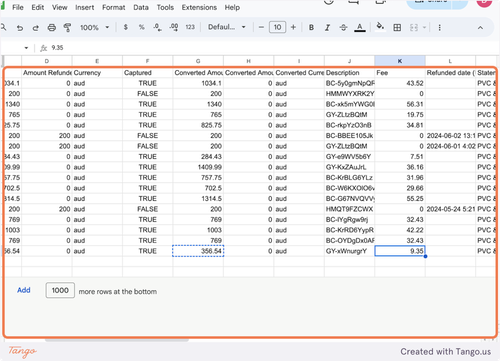Open the Tools menu

click(165, 7)
